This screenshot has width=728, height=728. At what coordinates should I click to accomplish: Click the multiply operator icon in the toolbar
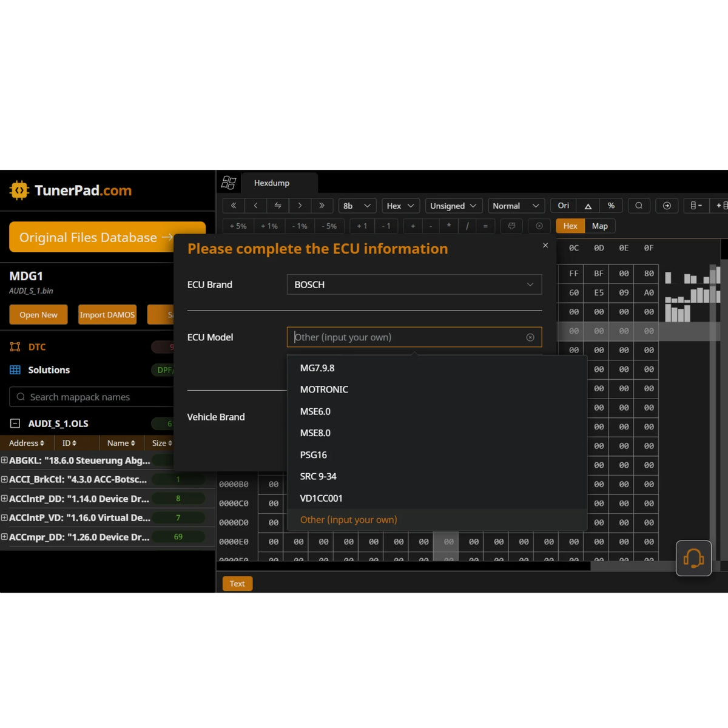click(448, 226)
